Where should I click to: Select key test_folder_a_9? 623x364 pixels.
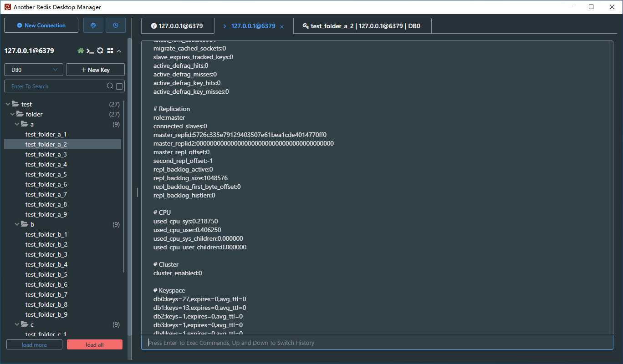coord(62,214)
